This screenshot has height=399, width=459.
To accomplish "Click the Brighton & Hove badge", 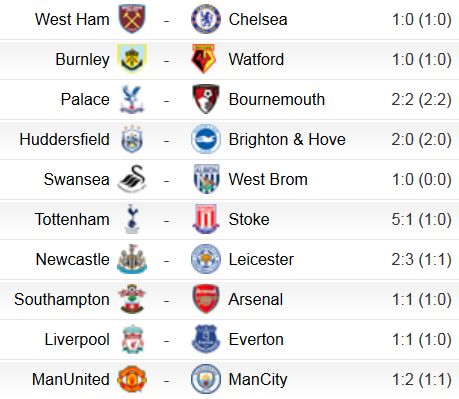I will (206, 139).
